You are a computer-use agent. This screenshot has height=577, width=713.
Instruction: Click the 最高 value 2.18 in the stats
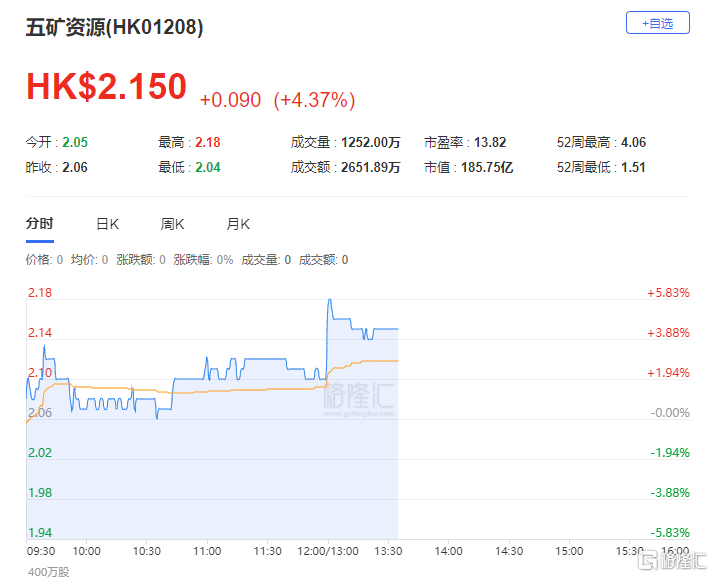click(208, 142)
